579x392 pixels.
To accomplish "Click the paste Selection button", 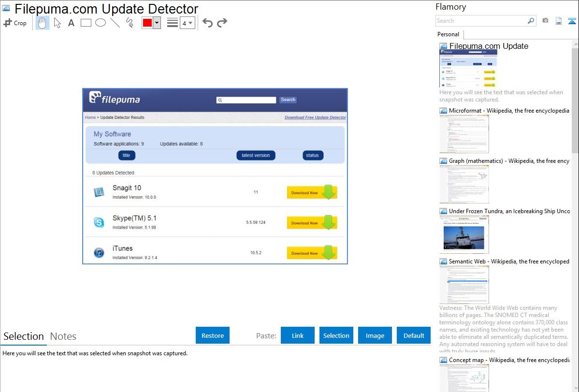I will click(336, 335).
